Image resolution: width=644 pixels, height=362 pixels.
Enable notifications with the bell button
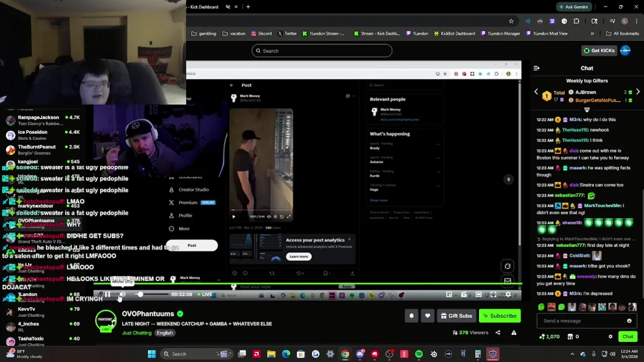[x=412, y=316]
